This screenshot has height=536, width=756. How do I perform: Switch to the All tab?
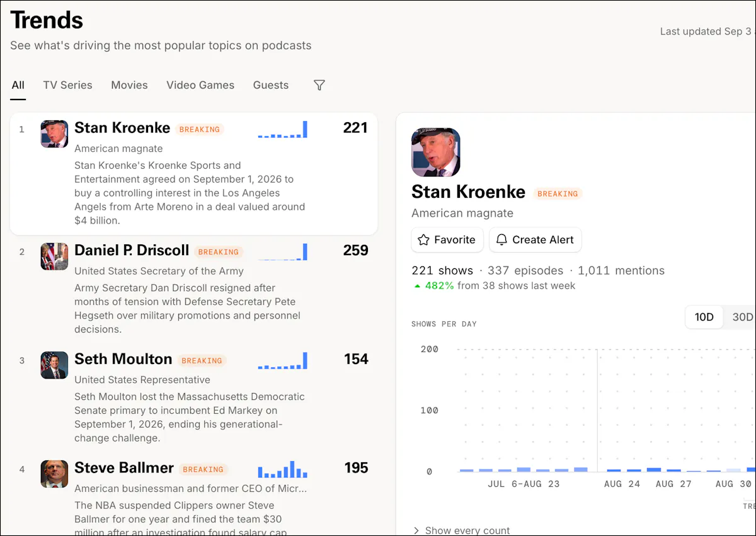pos(18,85)
